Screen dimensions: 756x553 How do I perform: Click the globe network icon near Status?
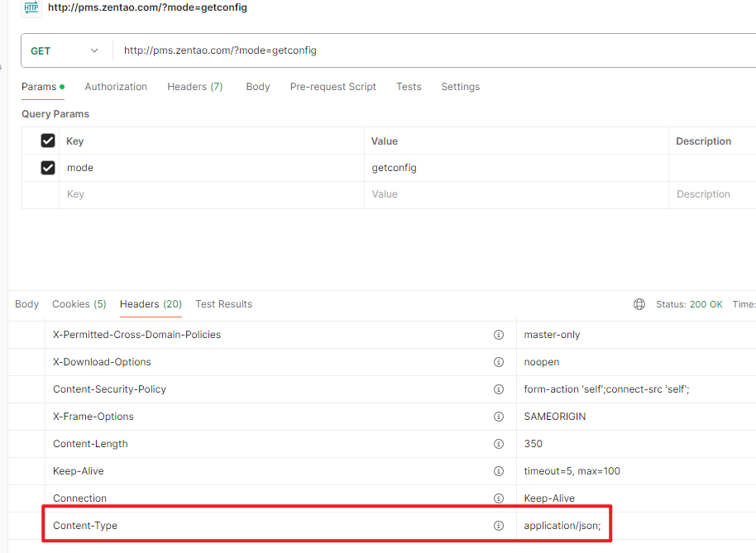coord(639,304)
